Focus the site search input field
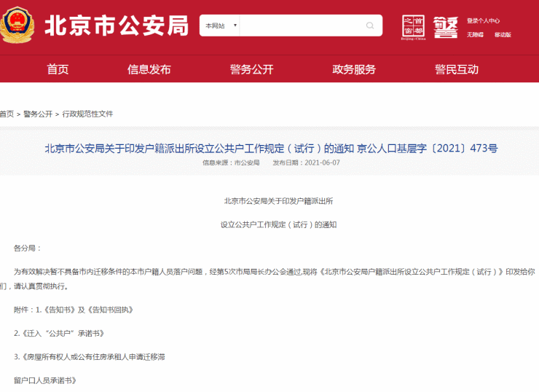The image size is (539, 392). point(302,26)
